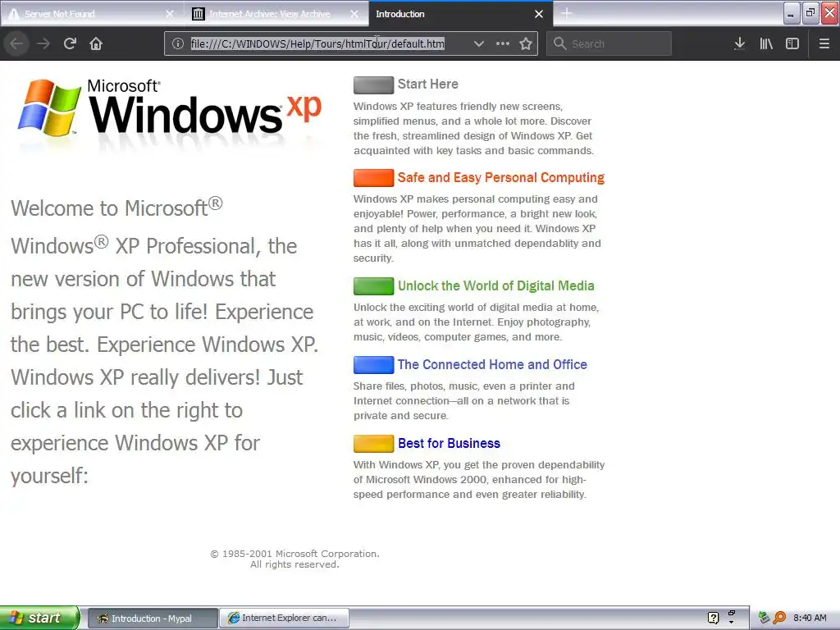Click the Internet Archive tab favicon
This screenshot has width=840, height=630.
[x=199, y=14]
